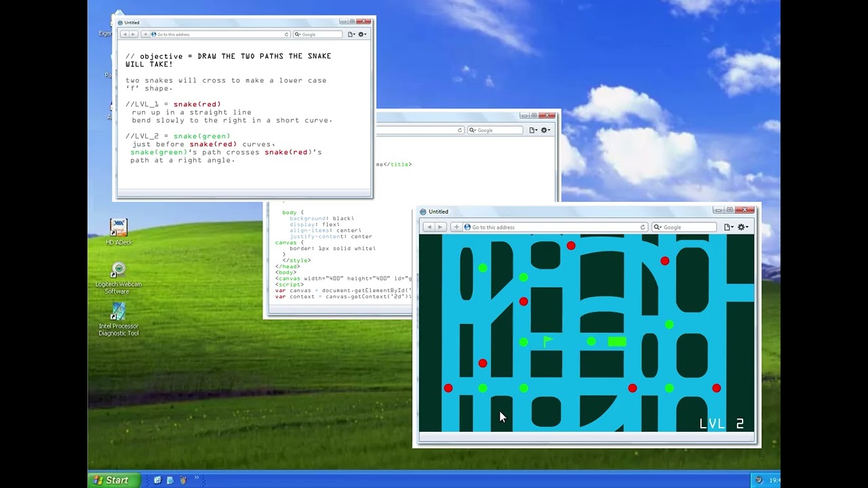
Task: Click 'path at a right angle.' text
Action: [182, 161]
